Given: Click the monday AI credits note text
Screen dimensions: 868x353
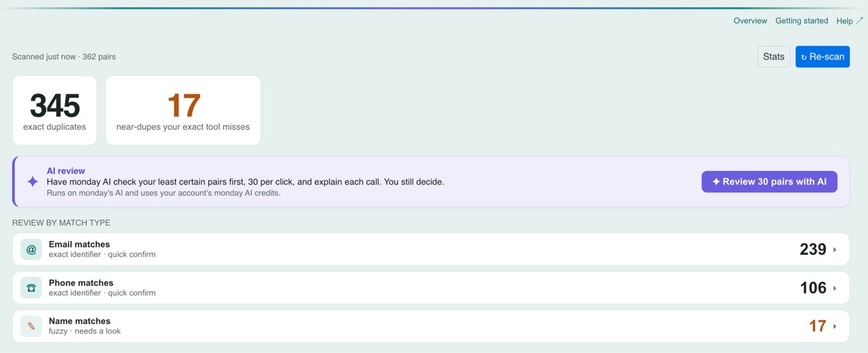Looking at the screenshot, I should (x=163, y=193).
